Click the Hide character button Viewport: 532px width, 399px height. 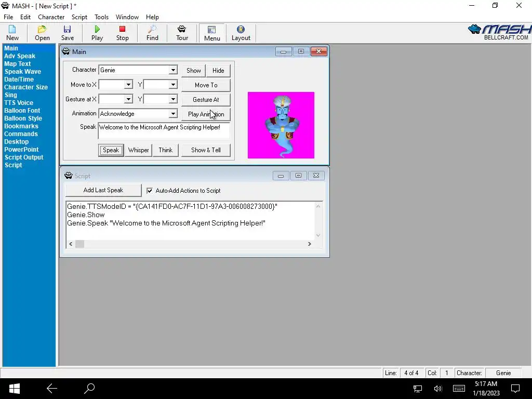(218, 71)
